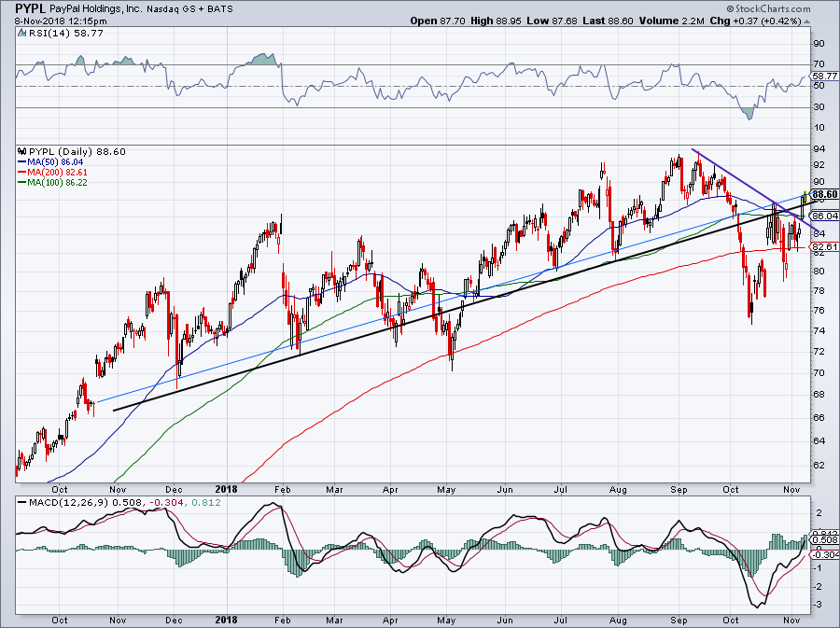Click the 62 price axis label
The image size is (840, 628).
click(819, 466)
